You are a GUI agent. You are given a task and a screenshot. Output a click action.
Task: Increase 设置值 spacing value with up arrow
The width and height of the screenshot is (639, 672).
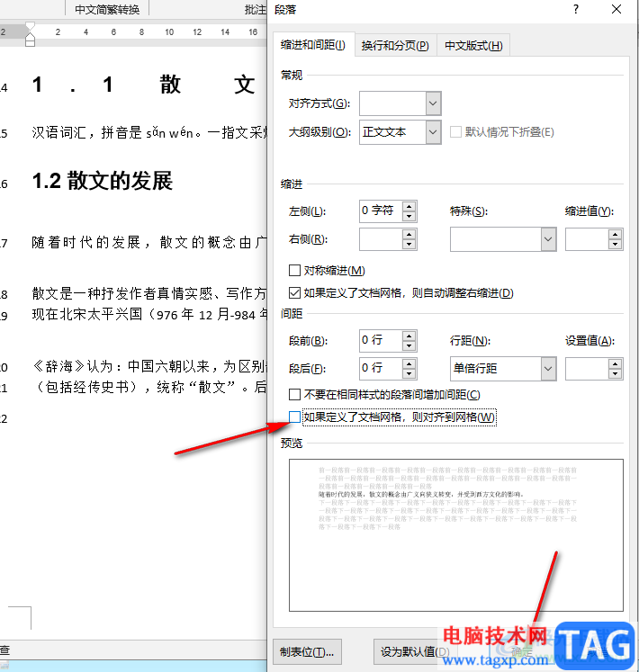click(x=615, y=363)
